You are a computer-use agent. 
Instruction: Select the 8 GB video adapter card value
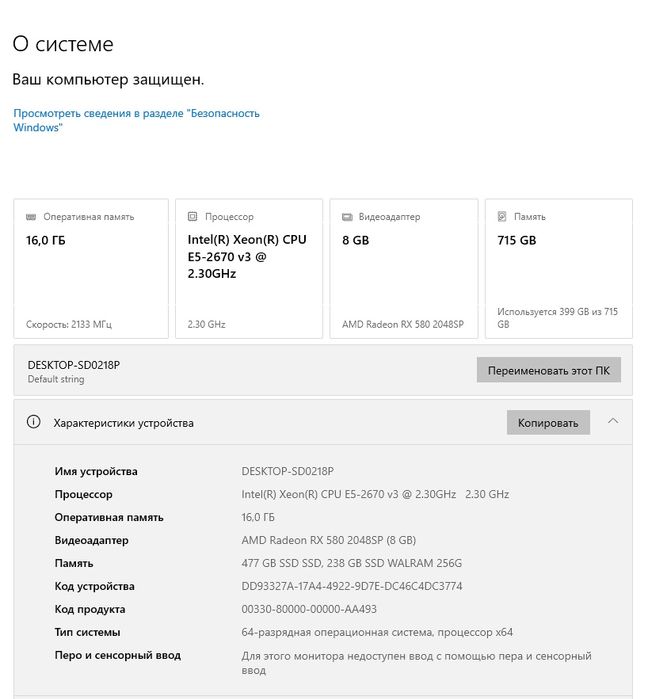(x=356, y=241)
